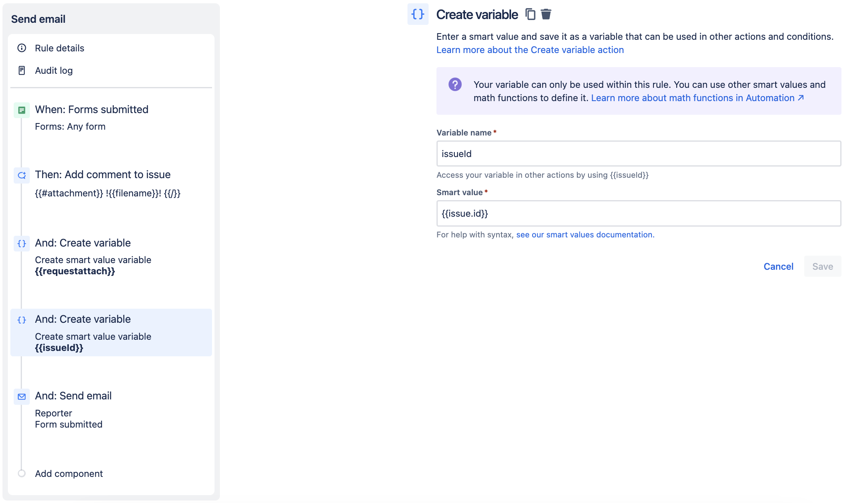
Task: Click the Add component circle
Action: point(22,473)
